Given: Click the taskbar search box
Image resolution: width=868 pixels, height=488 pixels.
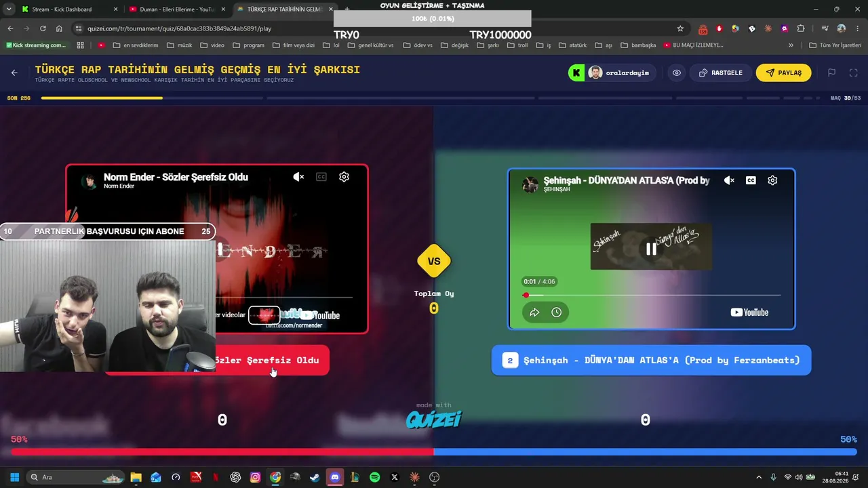Looking at the screenshot, I should click(75, 477).
